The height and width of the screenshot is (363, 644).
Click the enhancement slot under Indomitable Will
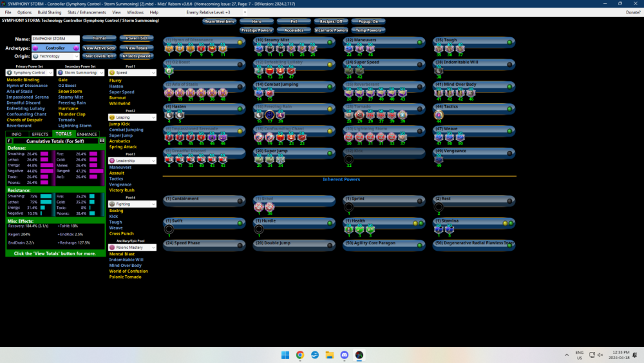[439, 71]
